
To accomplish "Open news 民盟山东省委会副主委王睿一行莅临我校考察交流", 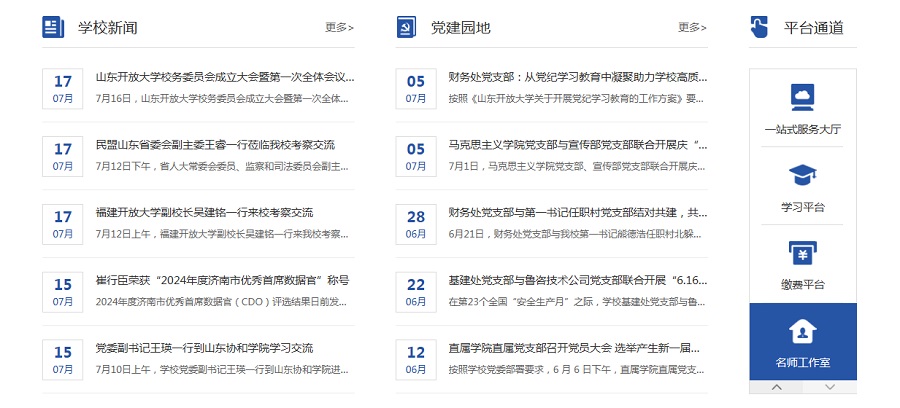I will (x=215, y=145).
